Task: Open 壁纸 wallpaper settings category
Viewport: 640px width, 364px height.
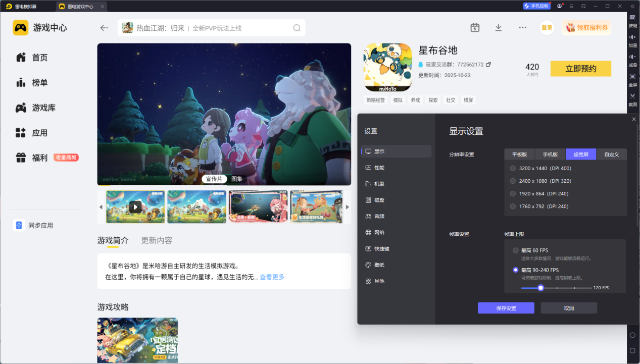Action: pyautogui.click(x=397, y=265)
